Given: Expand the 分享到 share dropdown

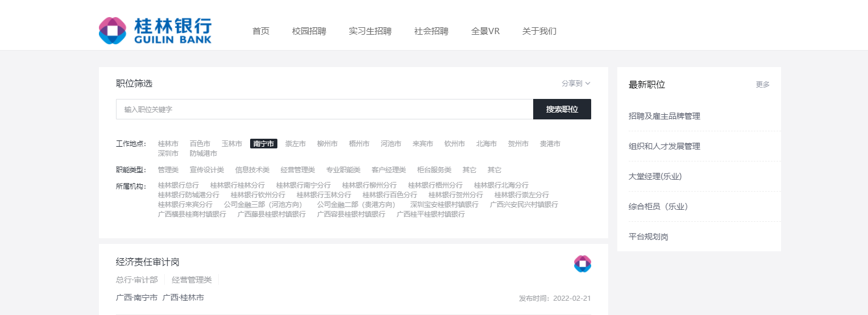Looking at the screenshot, I should 576,84.
